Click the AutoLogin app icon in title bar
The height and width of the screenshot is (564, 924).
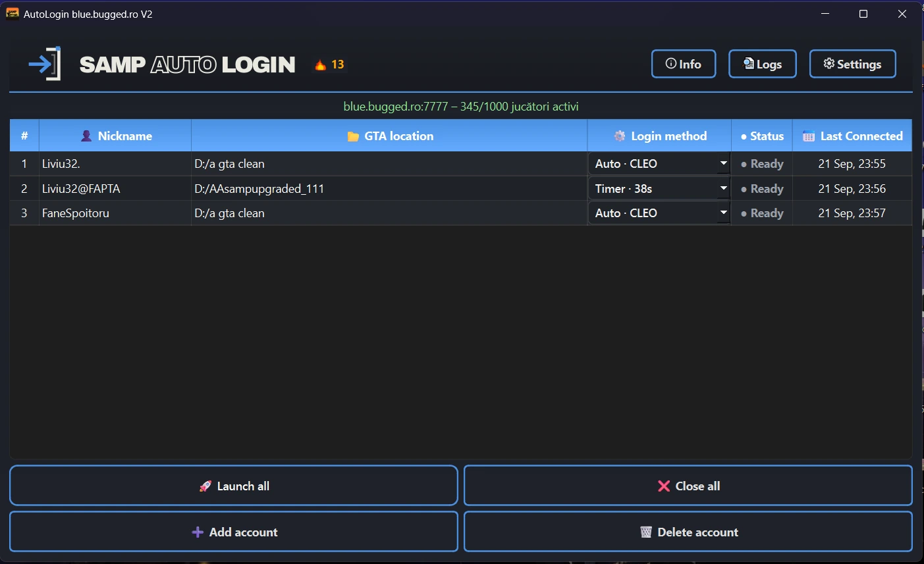click(x=12, y=14)
